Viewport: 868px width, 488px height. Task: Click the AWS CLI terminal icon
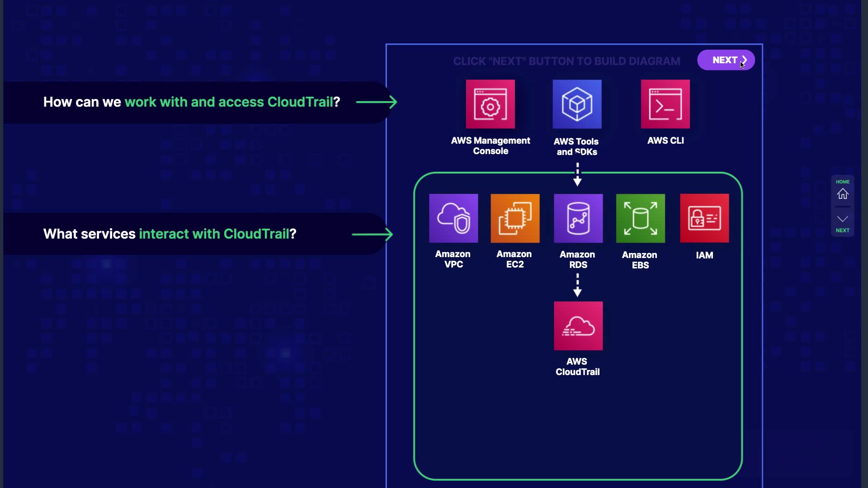(x=665, y=104)
